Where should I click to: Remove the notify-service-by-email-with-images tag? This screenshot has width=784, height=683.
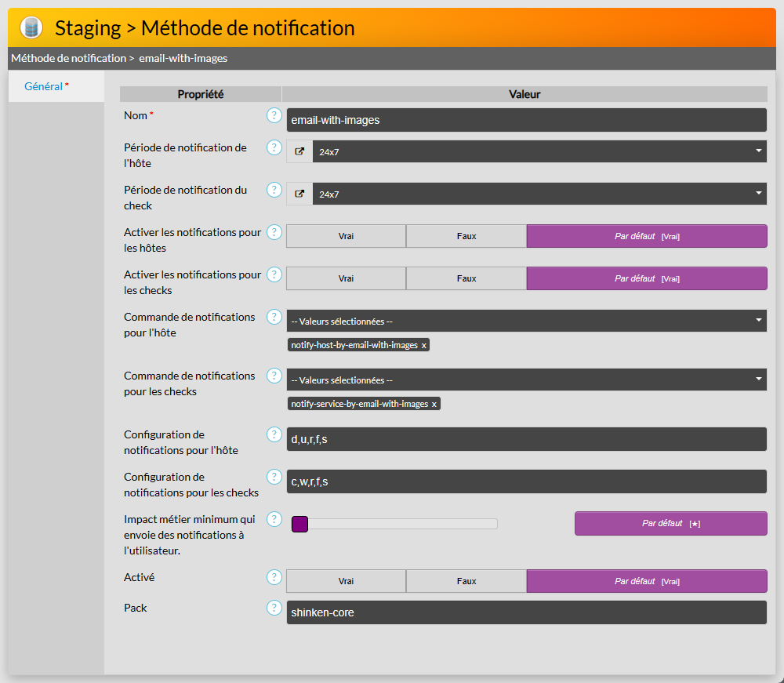(x=434, y=404)
